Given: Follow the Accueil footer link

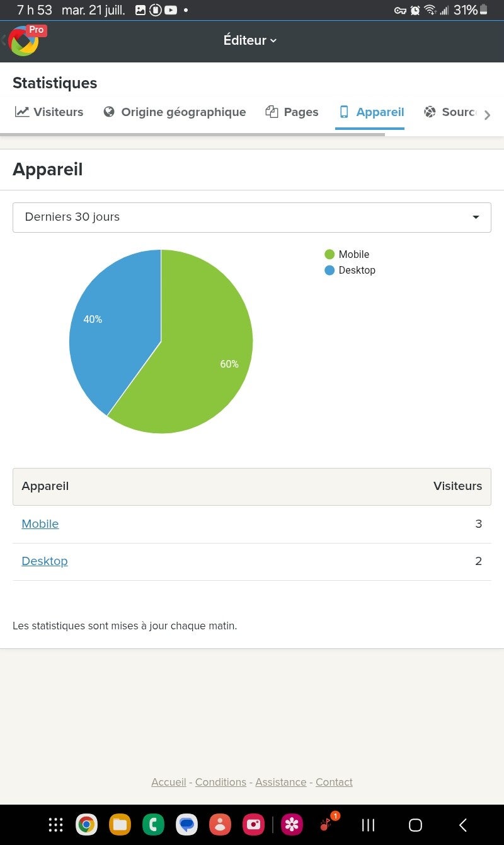Looking at the screenshot, I should tap(169, 782).
